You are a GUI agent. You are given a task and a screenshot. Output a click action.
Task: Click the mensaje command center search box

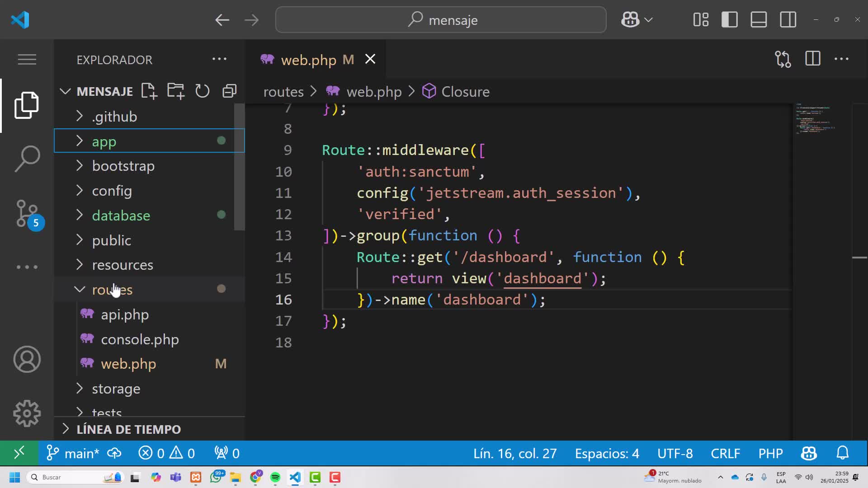441,20
